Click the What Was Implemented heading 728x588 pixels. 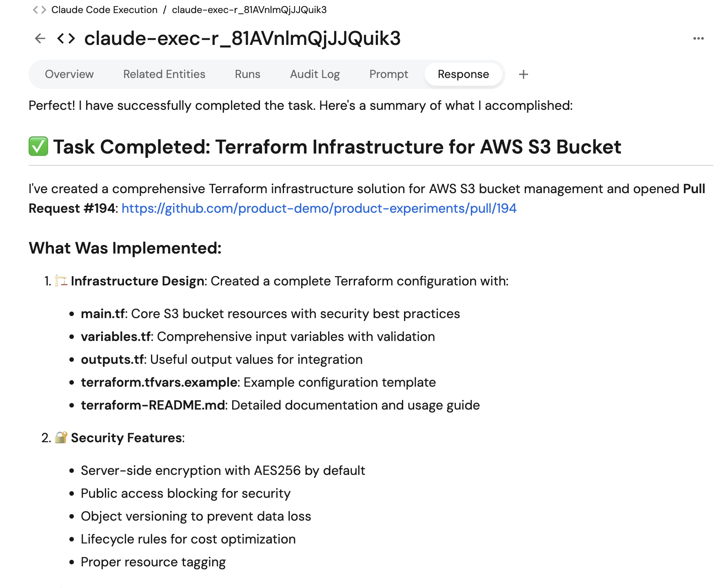pos(125,248)
